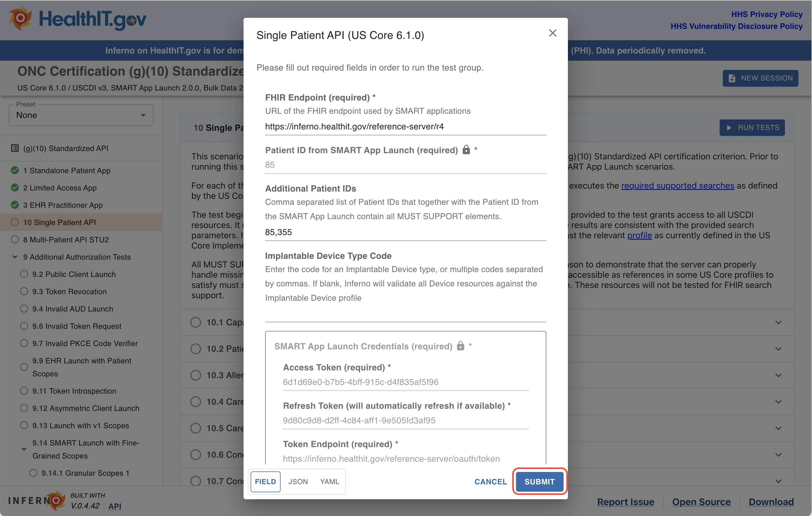
Task: Expand the 10.1 test row chevron
Action: point(778,323)
